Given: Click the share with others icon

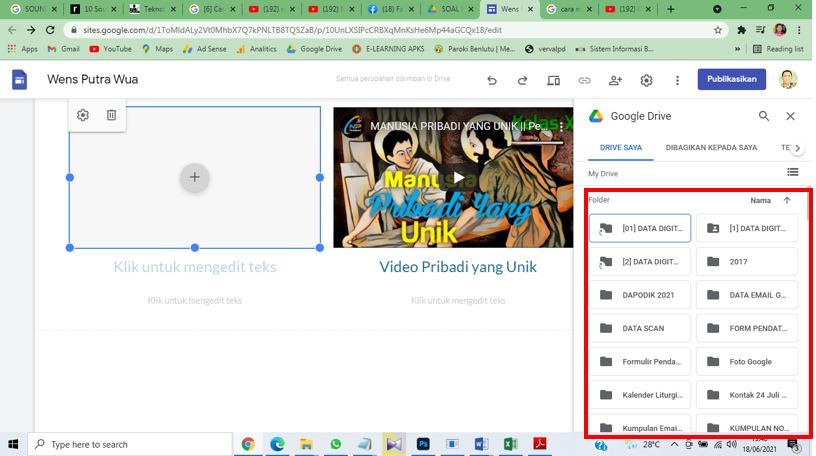Looking at the screenshot, I should 615,81.
